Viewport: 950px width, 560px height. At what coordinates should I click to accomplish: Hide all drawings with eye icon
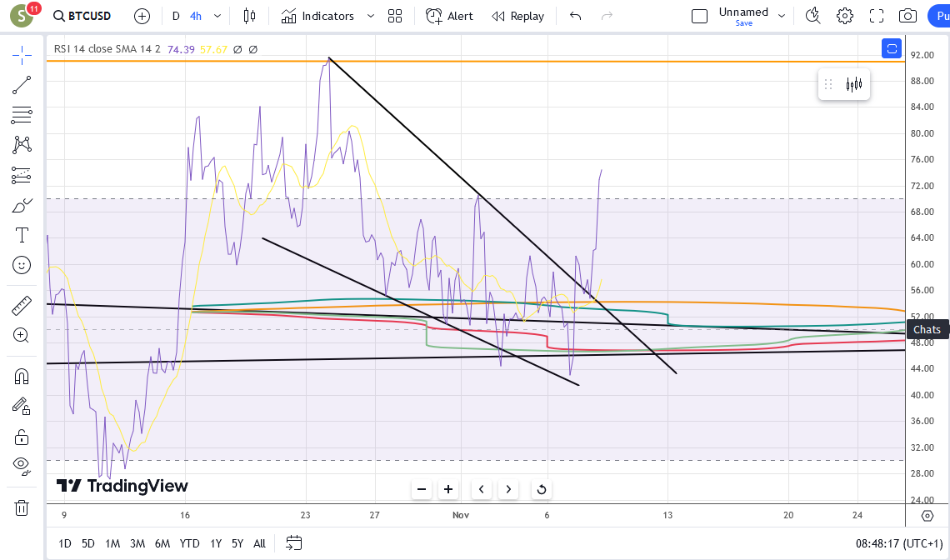point(22,466)
